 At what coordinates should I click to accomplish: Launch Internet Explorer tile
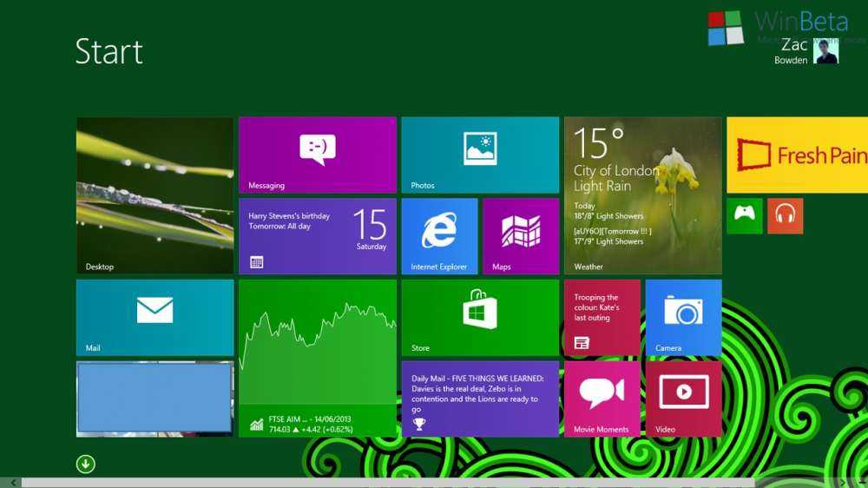coord(439,236)
